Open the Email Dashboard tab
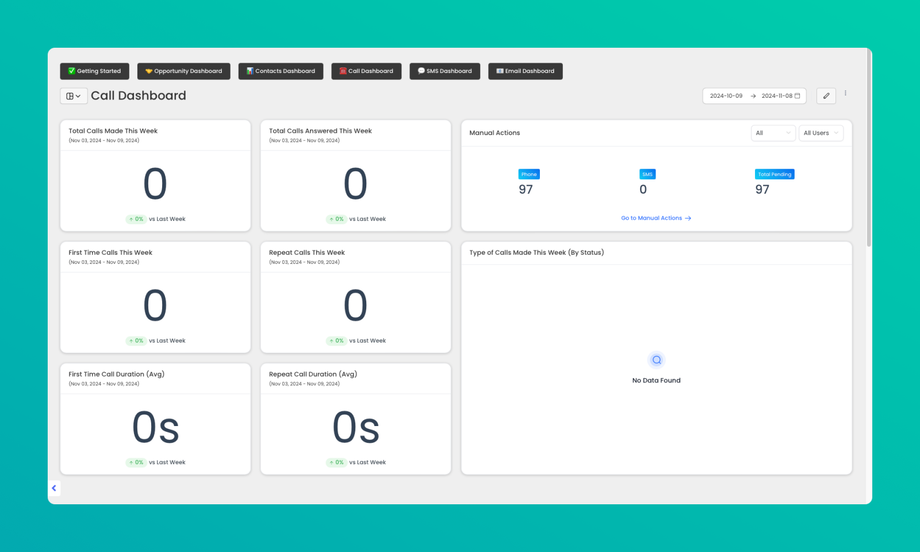The height and width of the screenshot is (552, 920). pos(525,71)
